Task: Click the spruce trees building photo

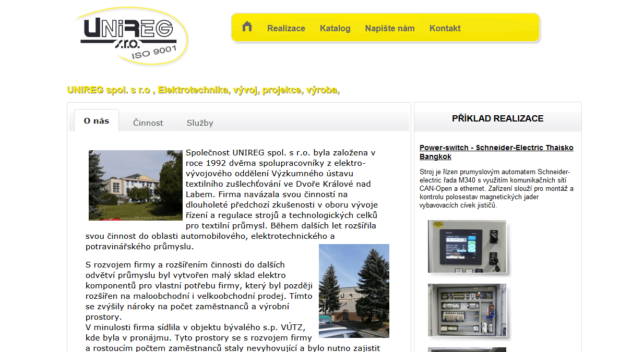Action: (354, 291)
